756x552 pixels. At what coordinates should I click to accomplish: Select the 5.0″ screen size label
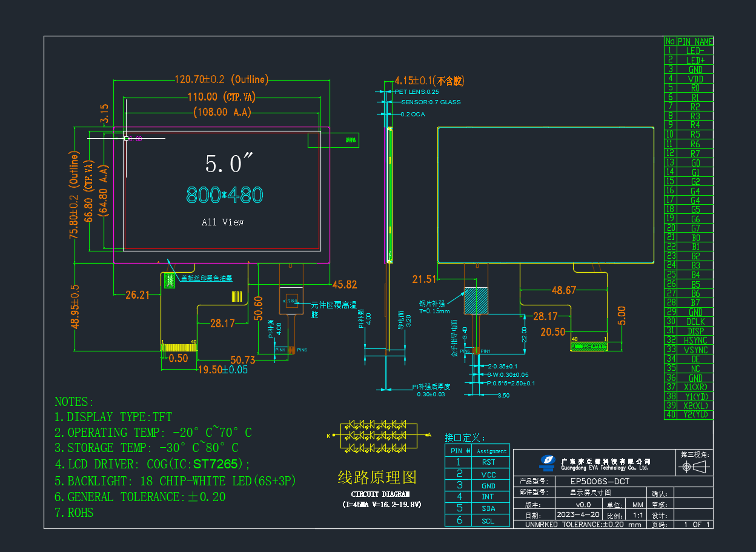[x=228, y=164]
